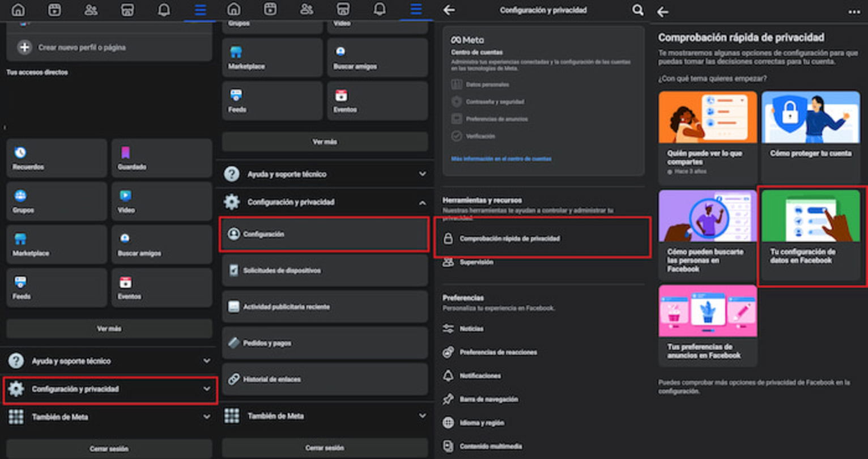The height and width of the screenshot is (459, 868).
Task: Click Ver más below Feeds on the Recuerdos screen
Action: (x=109, y=329)
